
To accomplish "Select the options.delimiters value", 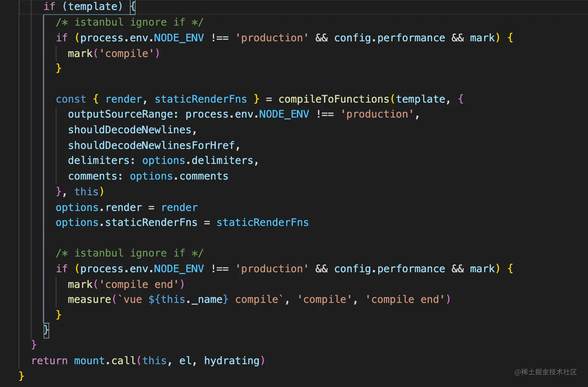I will [198, 160].
